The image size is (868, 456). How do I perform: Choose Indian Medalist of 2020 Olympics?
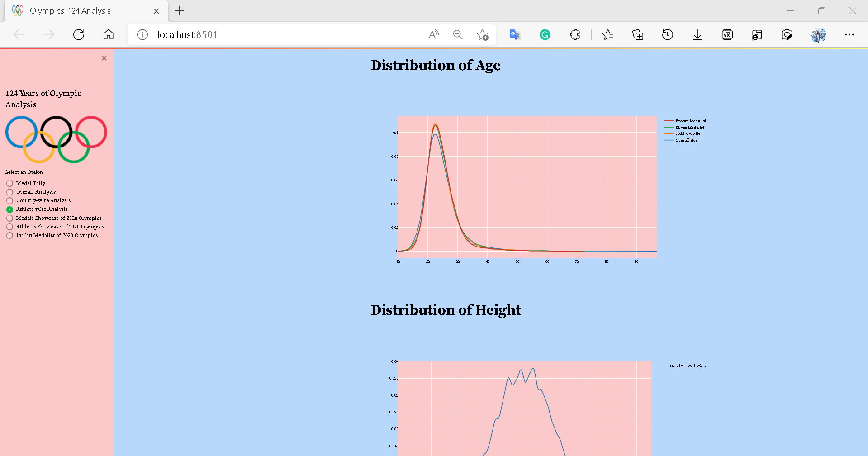point(52,235)
